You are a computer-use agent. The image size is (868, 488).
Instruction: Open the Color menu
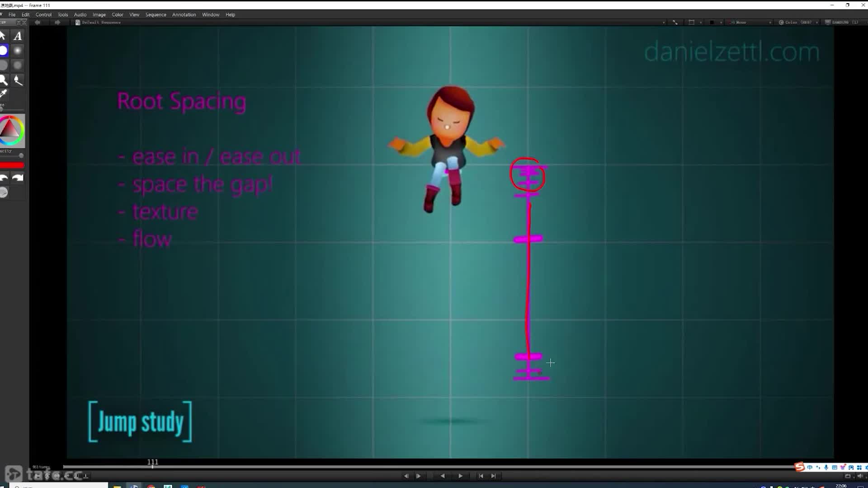(x=118, y=14)
